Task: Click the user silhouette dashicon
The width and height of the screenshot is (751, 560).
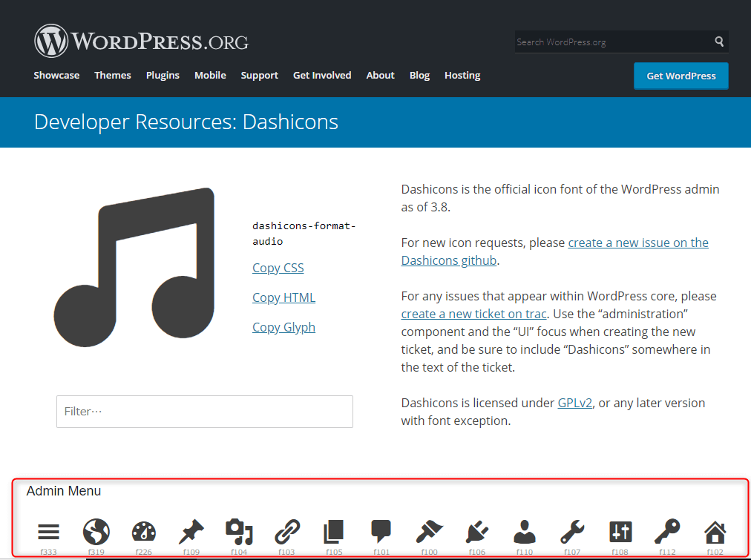Action: (x=525, y=532)
